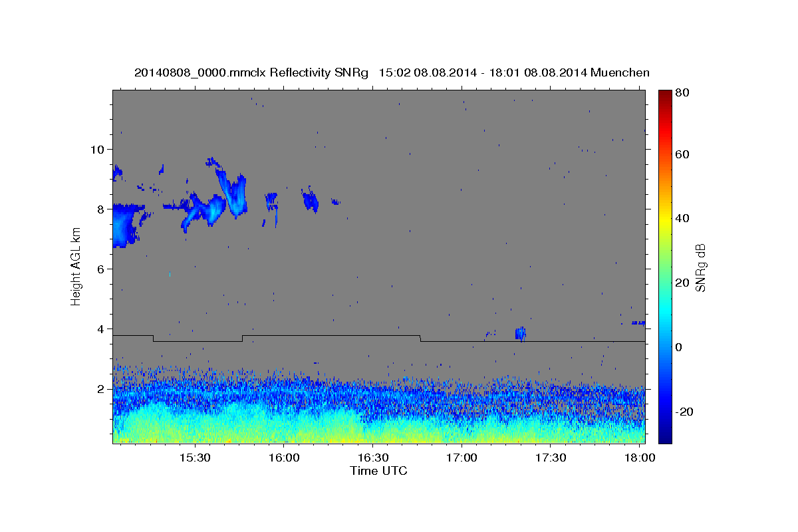Click the colorbar value 60
This screenshot has height=532, width=798.
pos(682,154)
